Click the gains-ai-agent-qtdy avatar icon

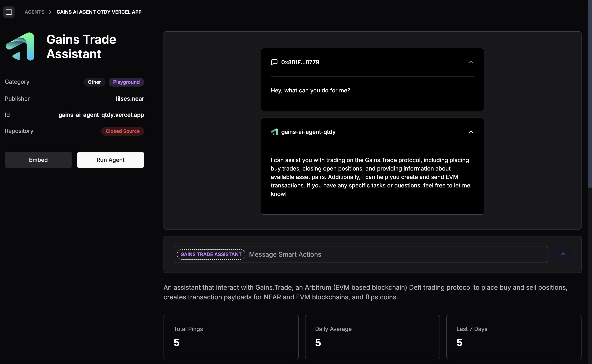click(x=274, y=132)
